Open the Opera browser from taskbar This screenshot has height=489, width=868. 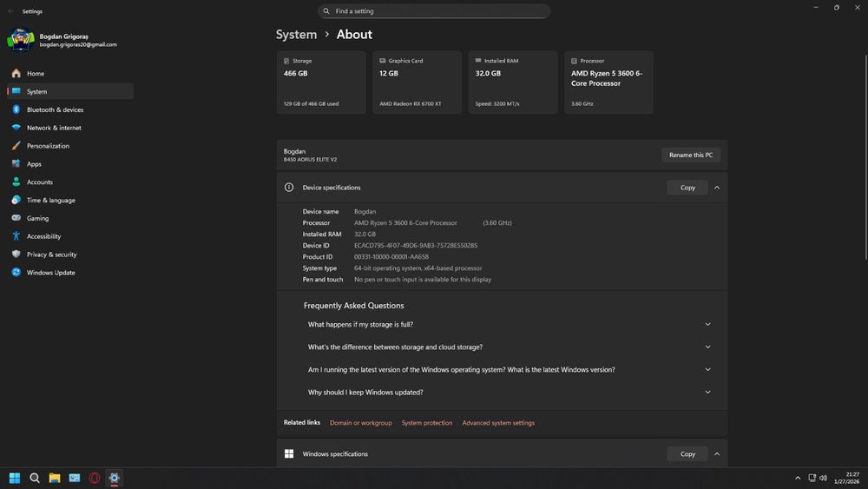[95, 478]
